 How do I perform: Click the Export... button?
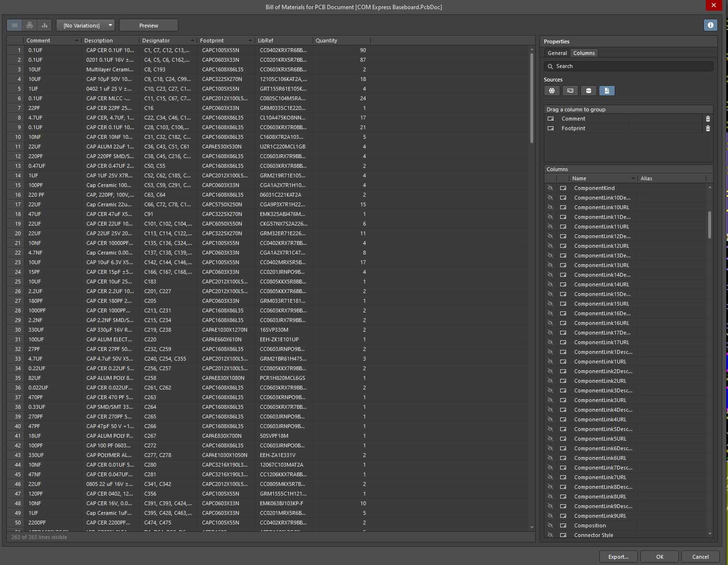pos(618,556)
